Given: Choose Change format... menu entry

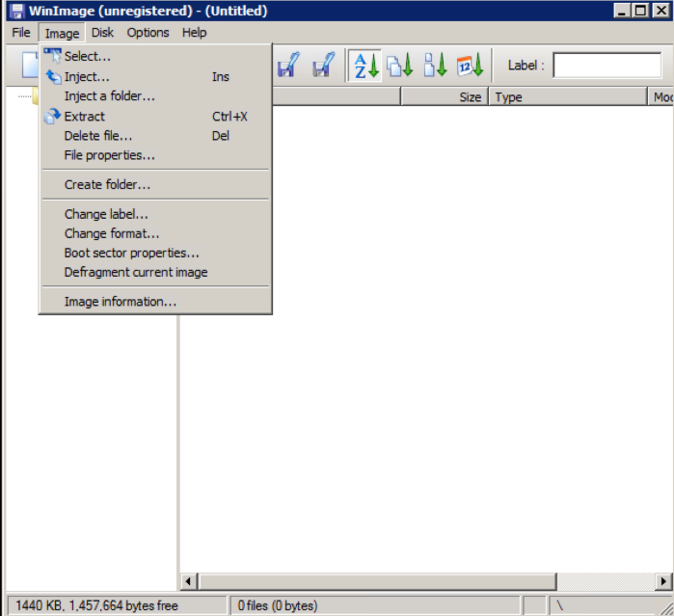Looking at the screenshot, I should (155, 233).
